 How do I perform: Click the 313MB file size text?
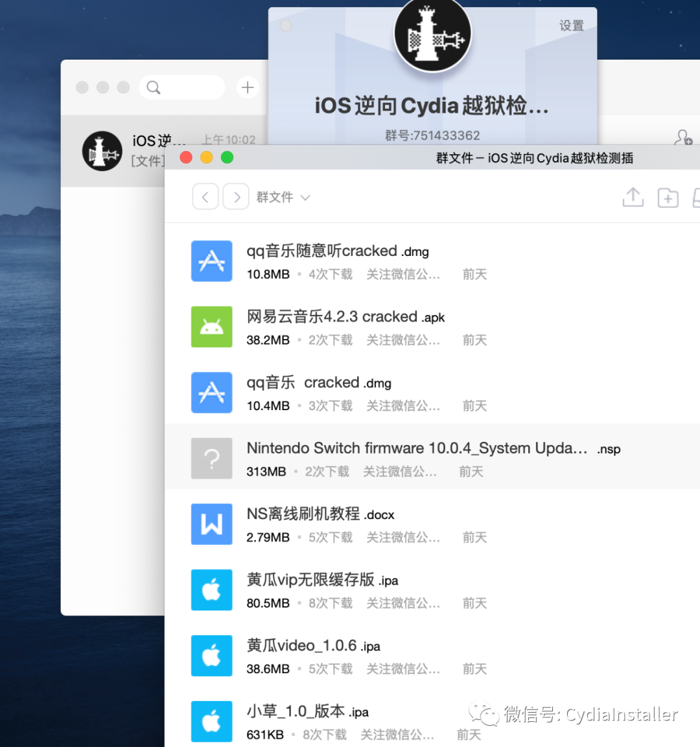[x=266, y=472]
